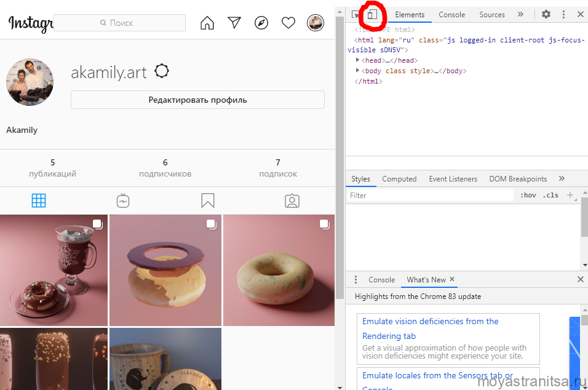Activate the inspect element picker
The image size is (588, 390).
pos(356,15)
